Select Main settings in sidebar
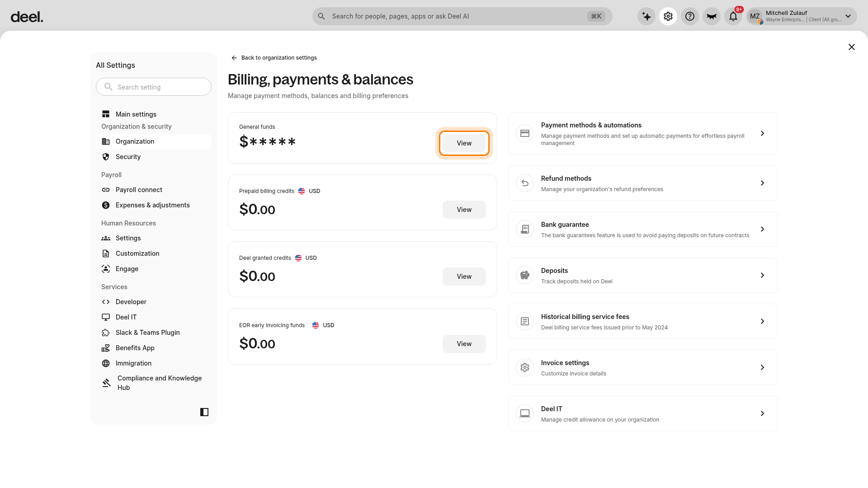Viewport: 868px width, 488px height. 154,114
